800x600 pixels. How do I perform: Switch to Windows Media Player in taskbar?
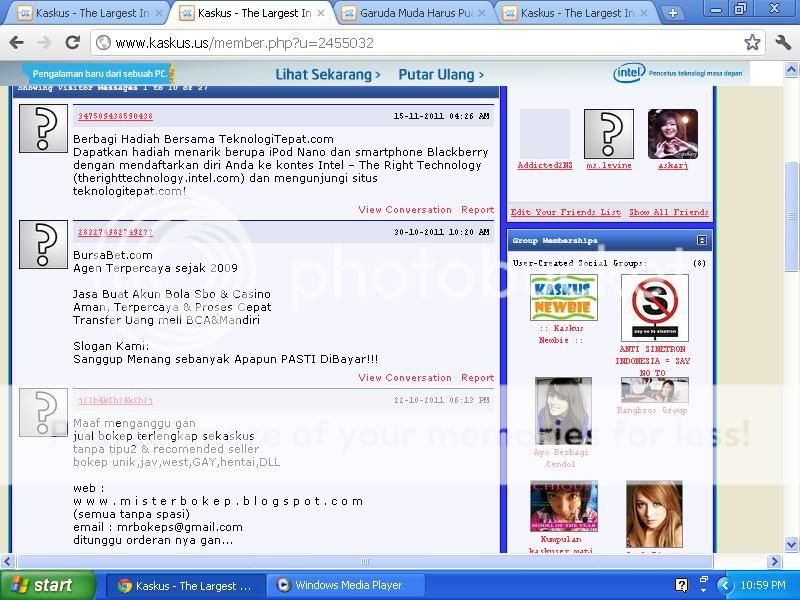coord(348,585)
